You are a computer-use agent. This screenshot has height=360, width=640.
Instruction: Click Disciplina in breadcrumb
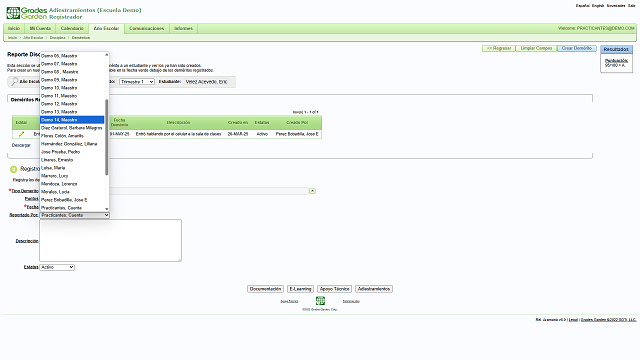click(x=58, y=38)
